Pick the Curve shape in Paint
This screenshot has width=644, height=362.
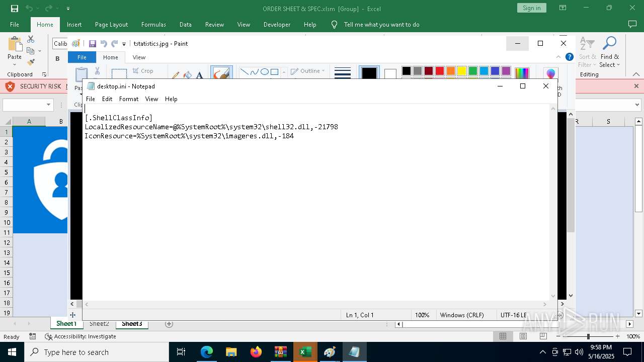255,72
